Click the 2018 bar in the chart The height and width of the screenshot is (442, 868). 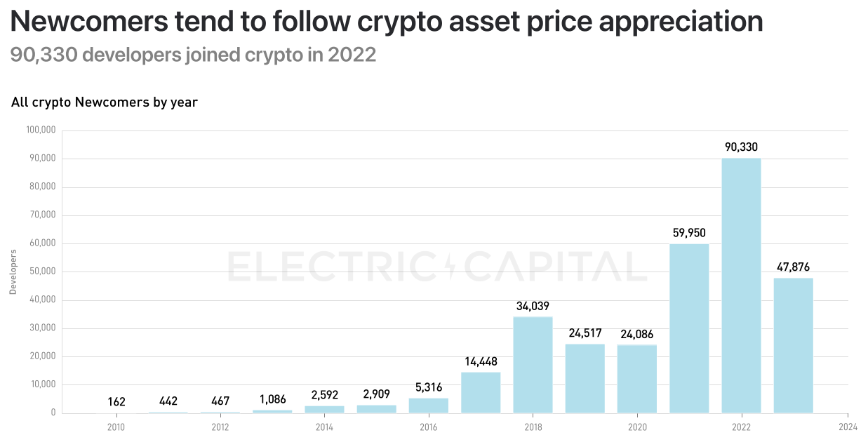533,365
